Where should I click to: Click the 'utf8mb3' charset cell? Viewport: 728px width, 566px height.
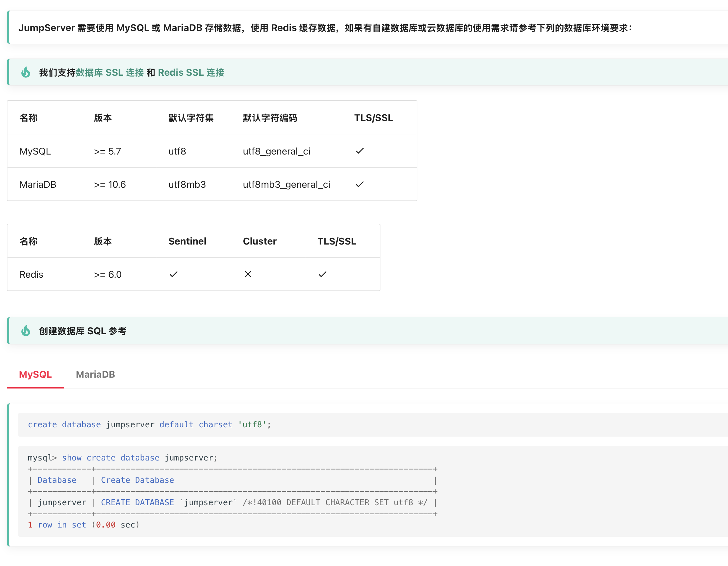187,184
